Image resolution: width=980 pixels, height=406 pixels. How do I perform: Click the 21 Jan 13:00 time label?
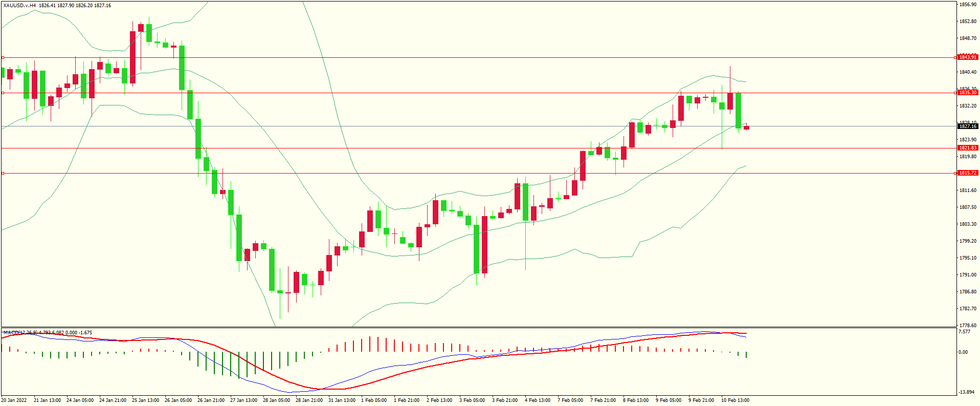(x=47, y=400)
